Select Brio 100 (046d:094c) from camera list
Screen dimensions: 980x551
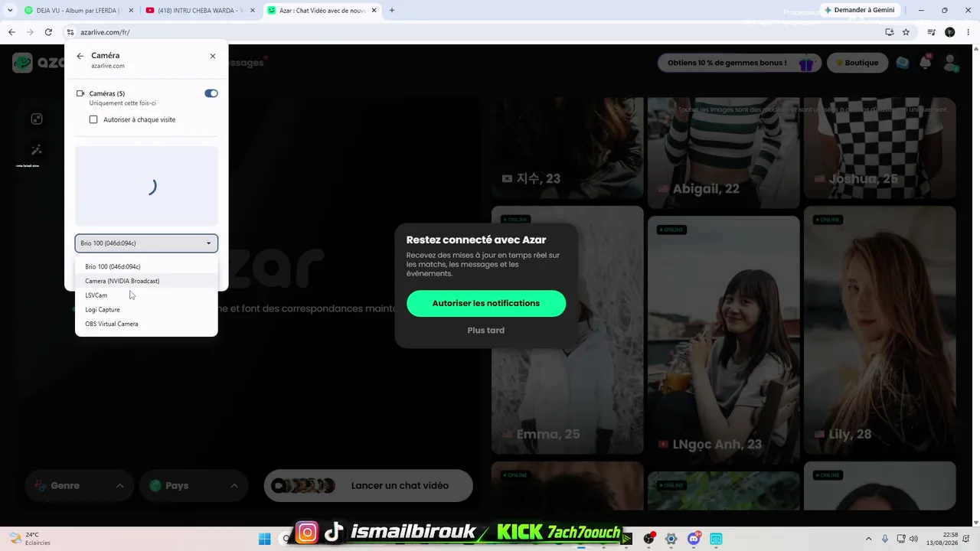click(x=146, y=266)
